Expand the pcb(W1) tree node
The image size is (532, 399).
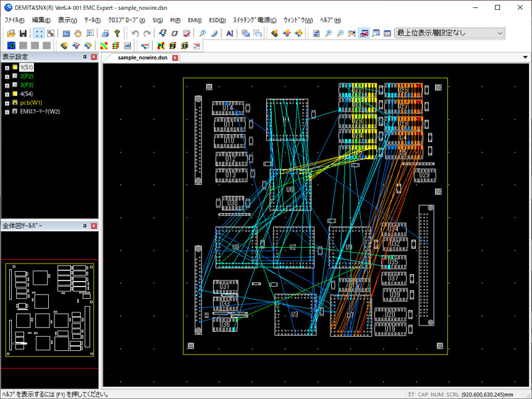tap(6, 103)
